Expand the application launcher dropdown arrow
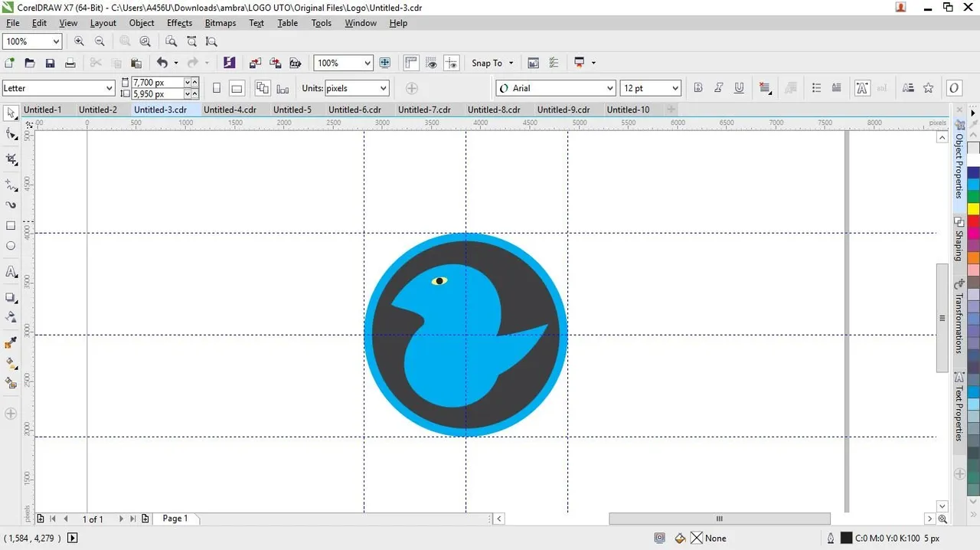This screenshot has width=980, height=550. [x=593, y=63]
